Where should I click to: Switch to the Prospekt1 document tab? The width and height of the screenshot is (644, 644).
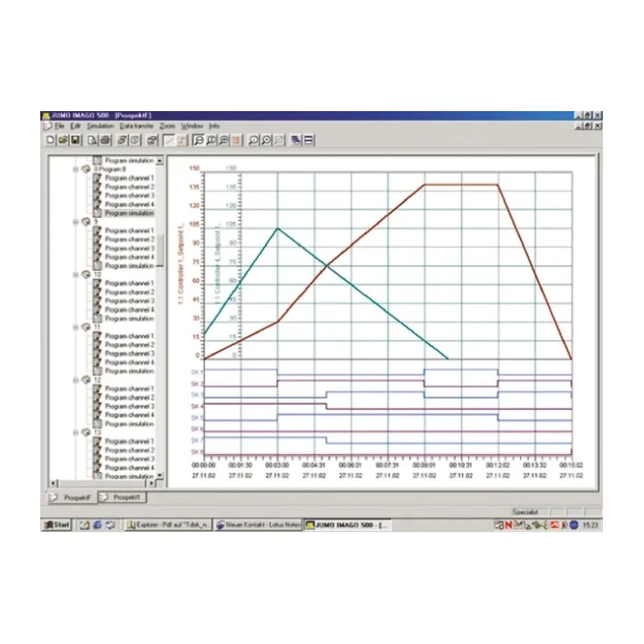pyautogui.click(x=122, y=497)
